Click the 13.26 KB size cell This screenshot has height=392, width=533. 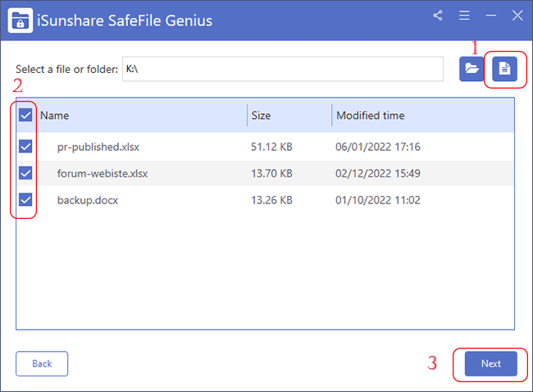271,200
